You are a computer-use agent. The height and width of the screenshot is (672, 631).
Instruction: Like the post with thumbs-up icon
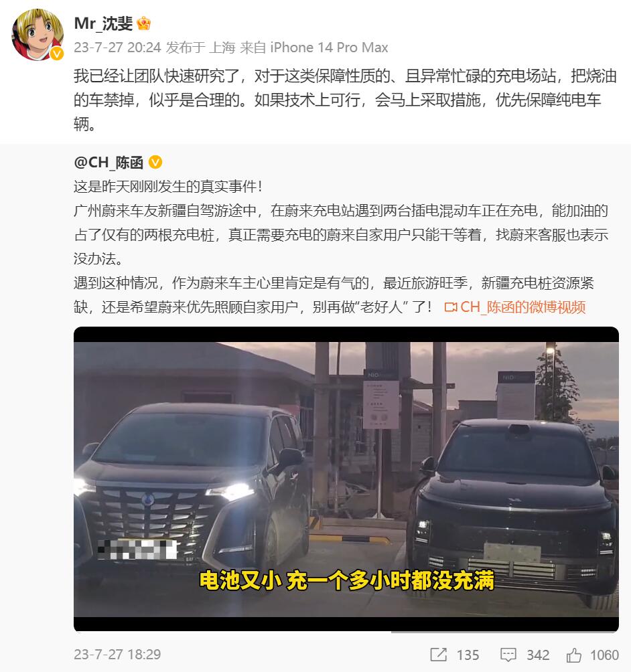(x=574, y=655)
